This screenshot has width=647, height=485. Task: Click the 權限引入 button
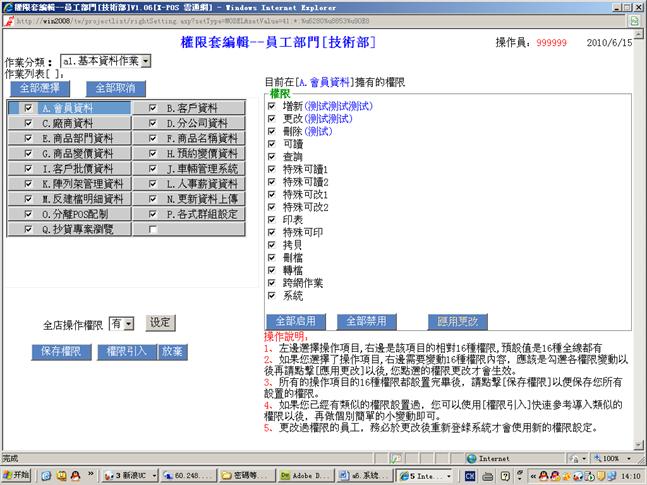coord(127,352)
